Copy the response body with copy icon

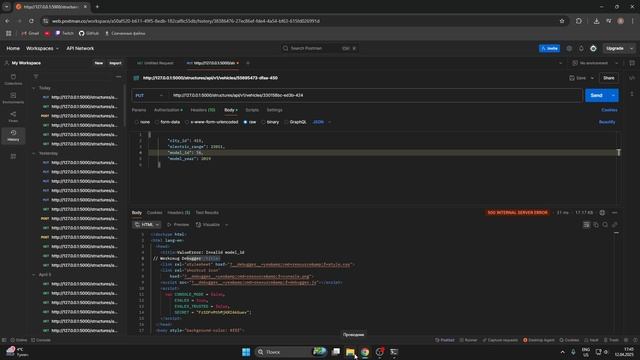click(596, 224)
